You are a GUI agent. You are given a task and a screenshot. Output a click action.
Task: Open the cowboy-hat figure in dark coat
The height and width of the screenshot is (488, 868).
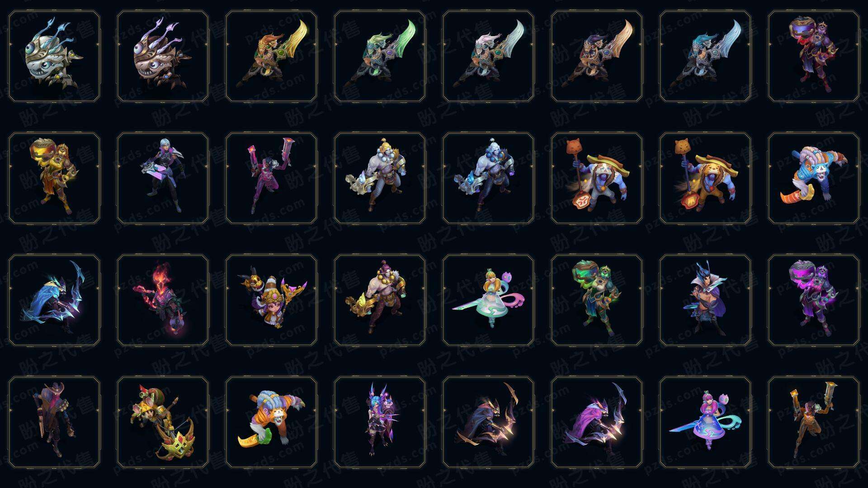(54, 422)
